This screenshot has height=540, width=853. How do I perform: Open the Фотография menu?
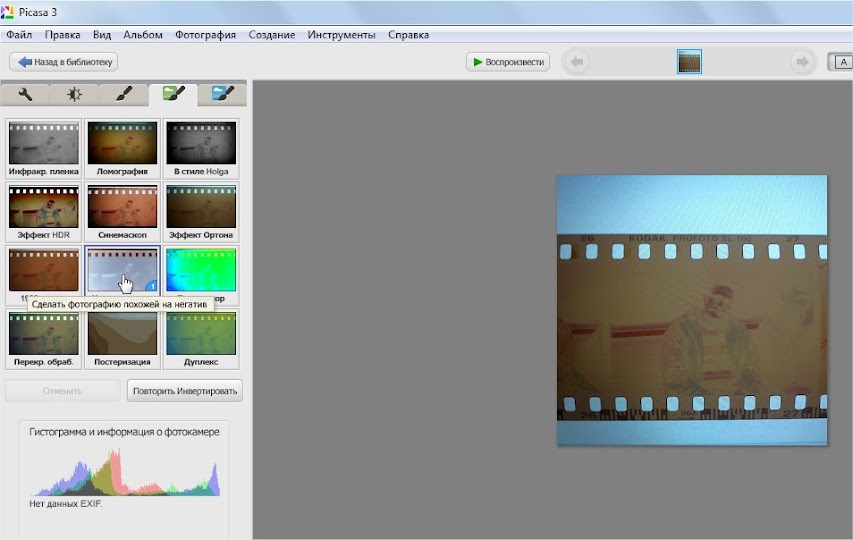[206, 35]
